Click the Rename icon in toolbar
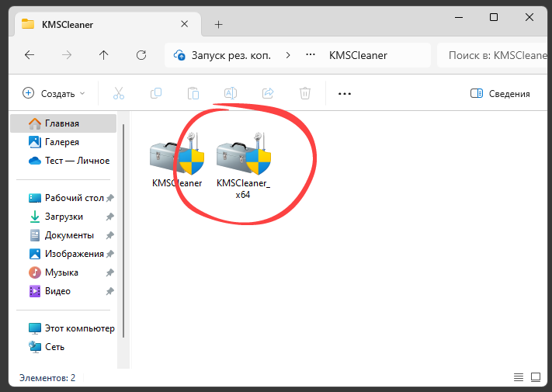 [231, 93]
